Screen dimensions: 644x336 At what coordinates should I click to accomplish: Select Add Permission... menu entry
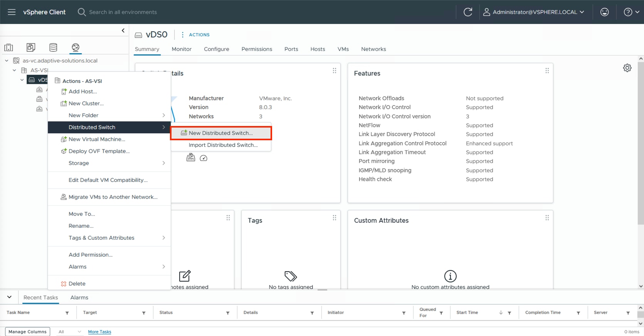pyautogui.click(x=109, y=255)
